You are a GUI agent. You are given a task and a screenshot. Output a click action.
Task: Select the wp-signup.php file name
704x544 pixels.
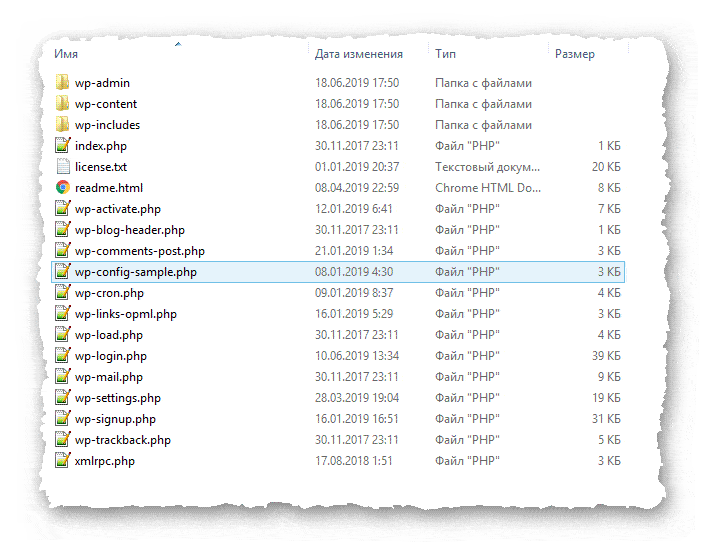pos(115,419)
